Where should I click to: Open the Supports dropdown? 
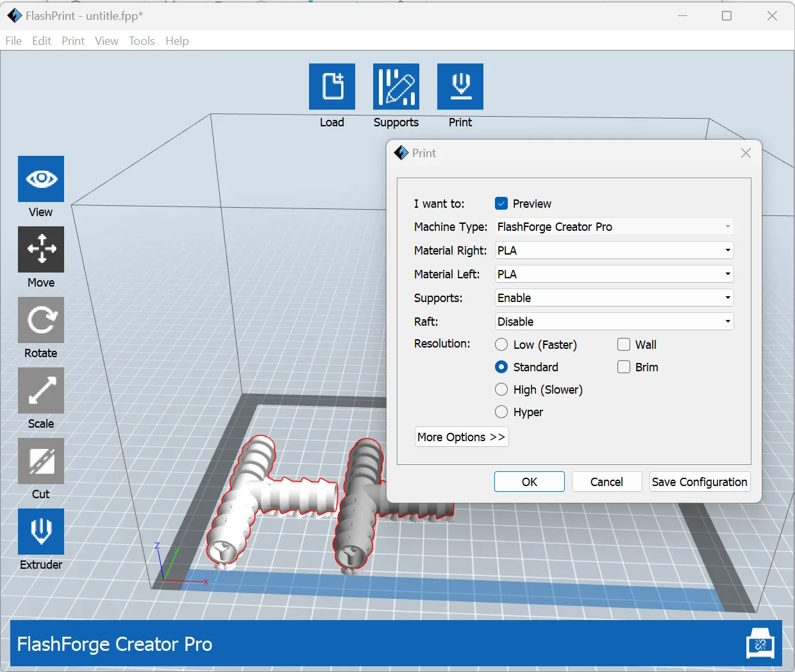click(x=614, y=298)
